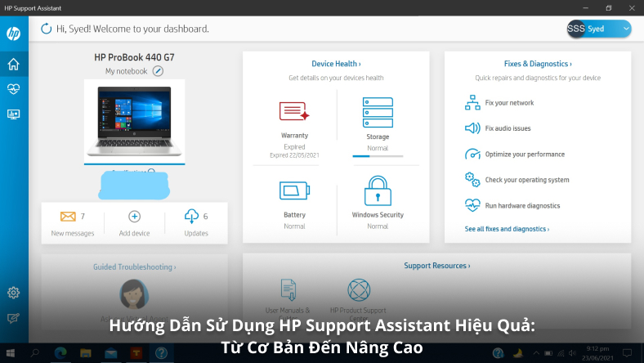Open the Updates cloud download icon
This screenshot has height=363, width=644.
click(x=191, y=216)
